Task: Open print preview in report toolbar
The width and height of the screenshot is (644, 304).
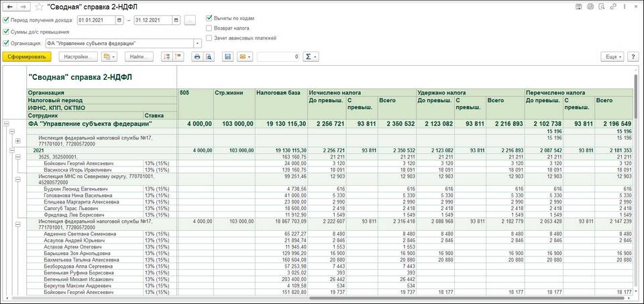Action: coord(209,57)
